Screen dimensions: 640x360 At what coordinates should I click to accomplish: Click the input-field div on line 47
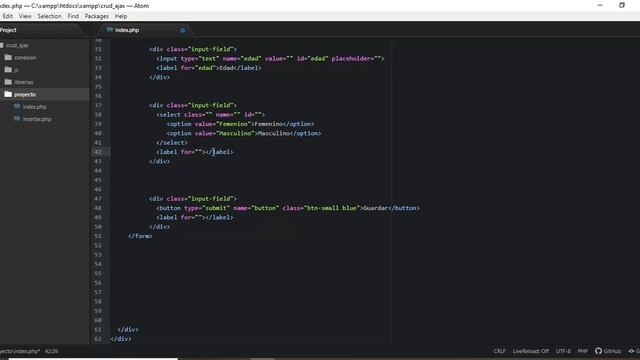(193, 199)
